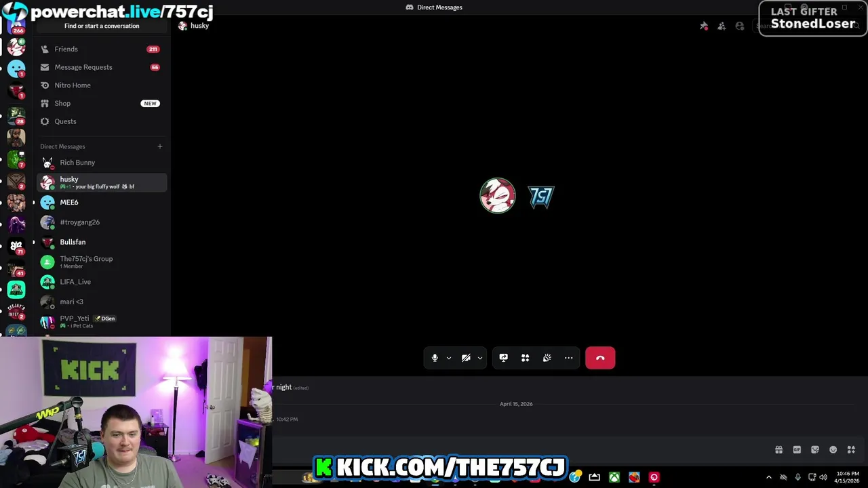The image size is (868, 488).
Task: Share your screen in the call
Action: (503, 358)
